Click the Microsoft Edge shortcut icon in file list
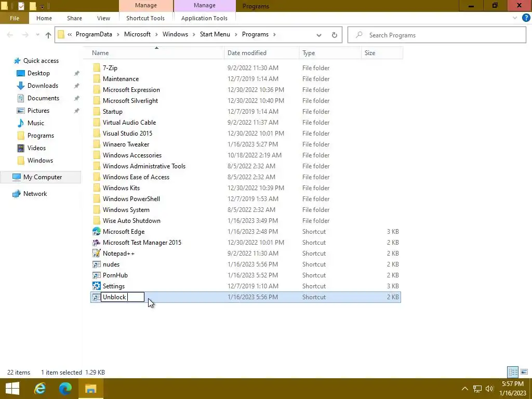Screen dimensions: 532x399 click(97, 231)
